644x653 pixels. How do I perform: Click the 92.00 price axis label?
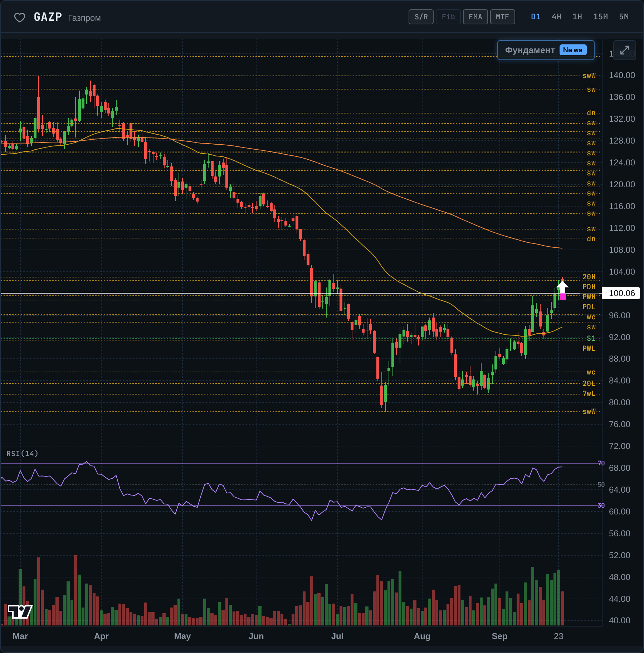[x=620, y=337]
